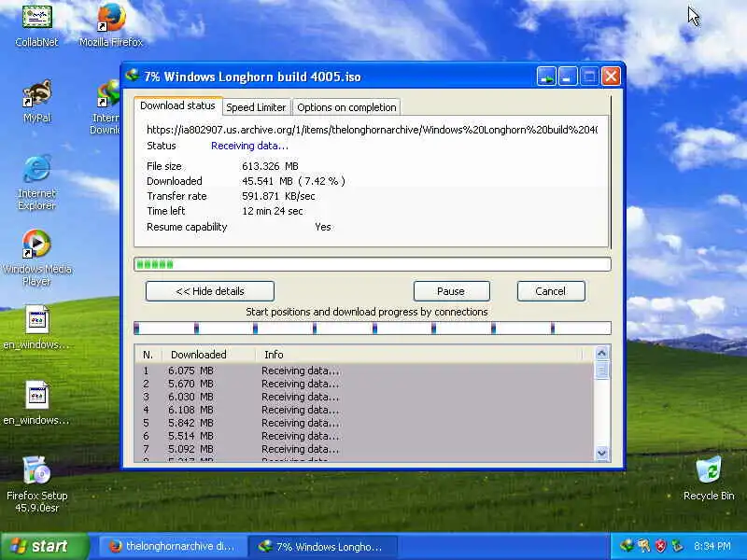Select connection row 7 with 5.092 MB
The width and height of the screenshot is (747, 560).
364,449
